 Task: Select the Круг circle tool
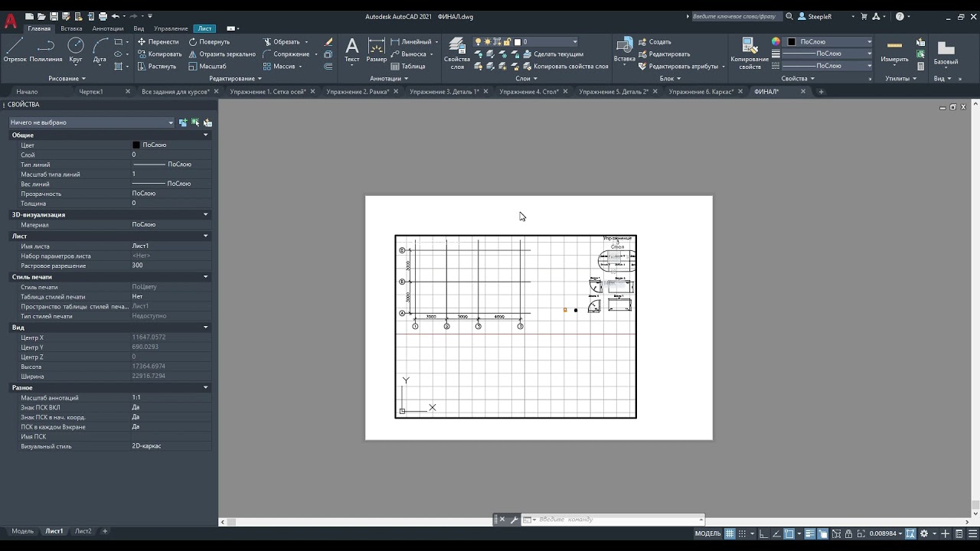coord(76,50)
